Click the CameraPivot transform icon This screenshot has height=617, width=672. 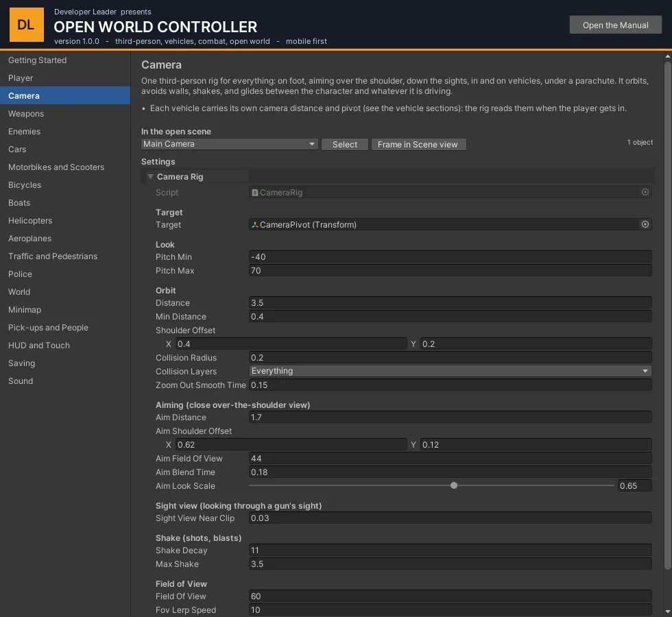point(255,225)
